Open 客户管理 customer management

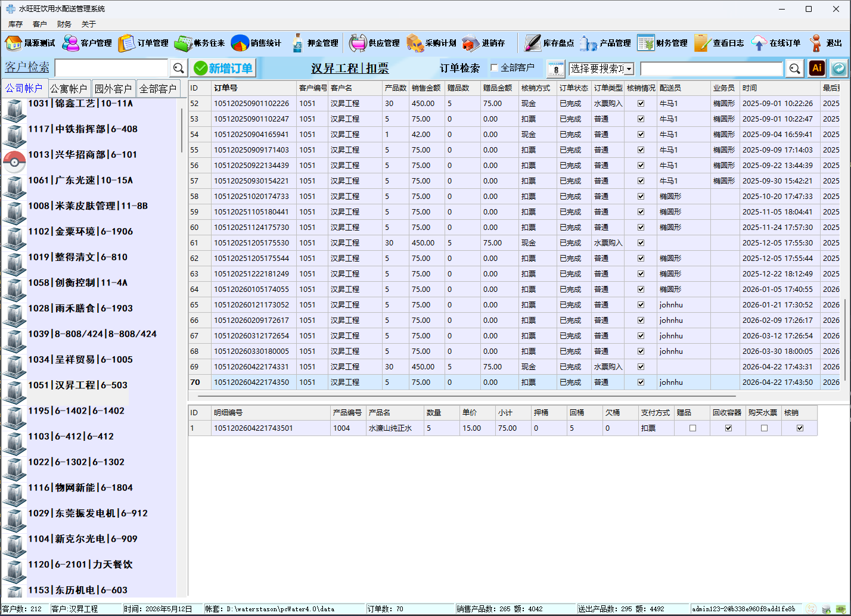pyautogui.click(x=87, y=43)
